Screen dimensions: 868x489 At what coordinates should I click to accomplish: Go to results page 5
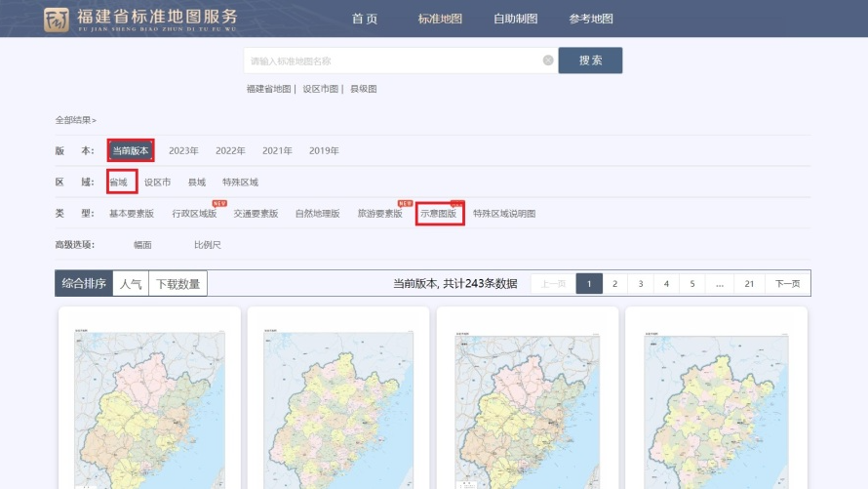pos(692,284)
